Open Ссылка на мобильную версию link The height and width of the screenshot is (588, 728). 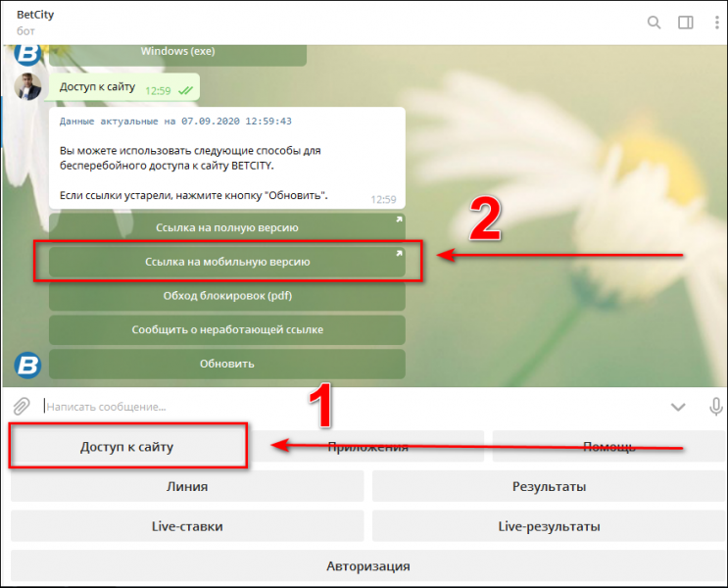[x=227, y=262]
